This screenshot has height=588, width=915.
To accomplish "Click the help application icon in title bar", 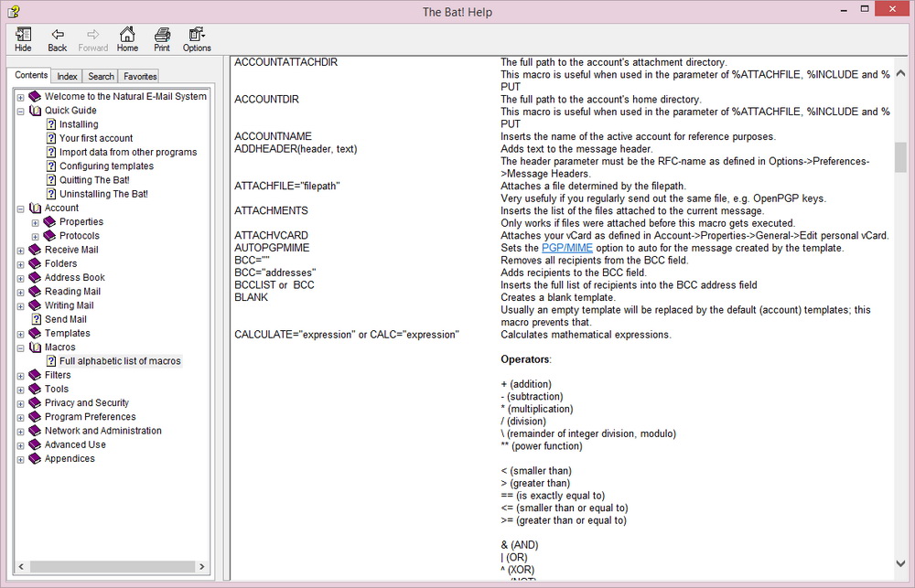I will 14,12.
